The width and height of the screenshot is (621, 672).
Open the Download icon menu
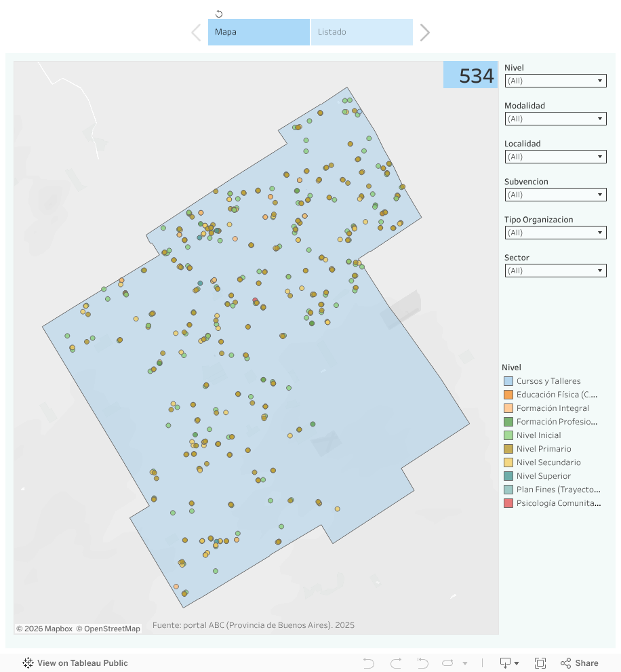(x=509, y=663)
